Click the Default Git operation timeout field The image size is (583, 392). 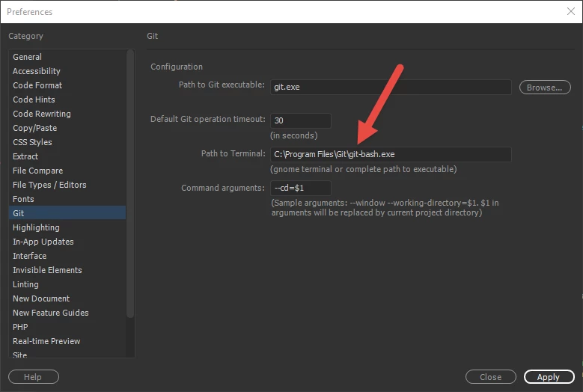[300, 120]
